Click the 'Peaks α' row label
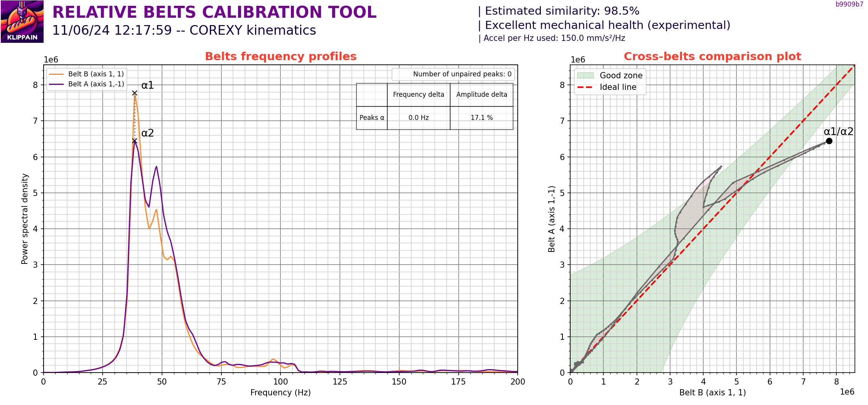 372,118
